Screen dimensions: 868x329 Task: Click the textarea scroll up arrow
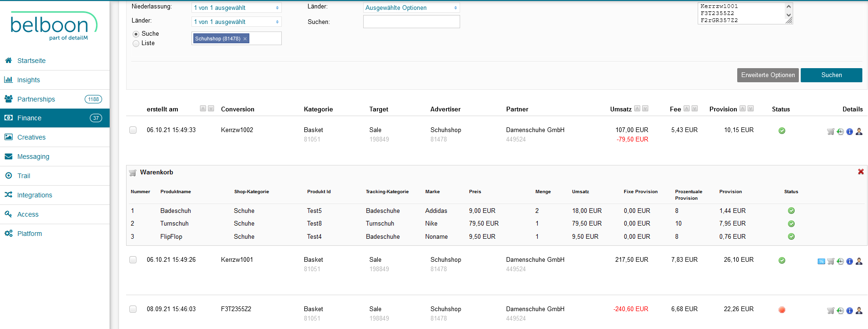click(789, 6)
